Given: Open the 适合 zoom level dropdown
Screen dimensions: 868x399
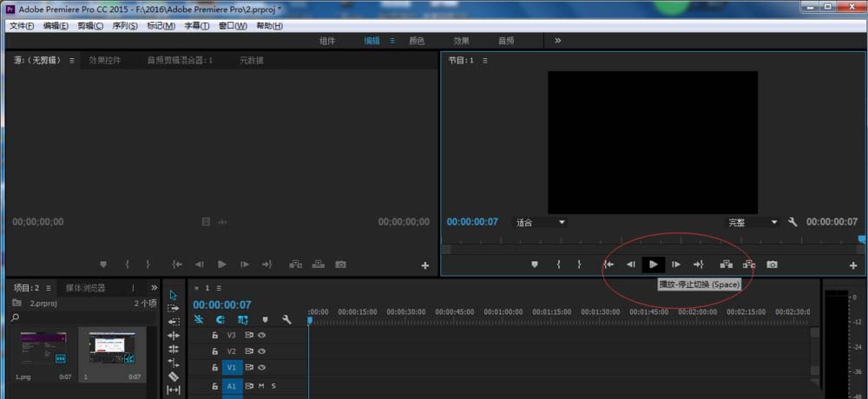Looking at the screenshot, I should tap(540, 222).
